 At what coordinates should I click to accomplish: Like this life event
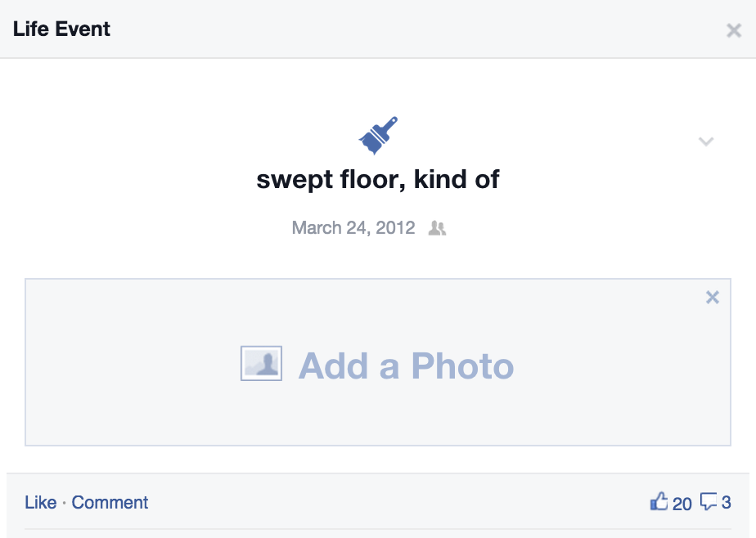click(x=40, y=502)
